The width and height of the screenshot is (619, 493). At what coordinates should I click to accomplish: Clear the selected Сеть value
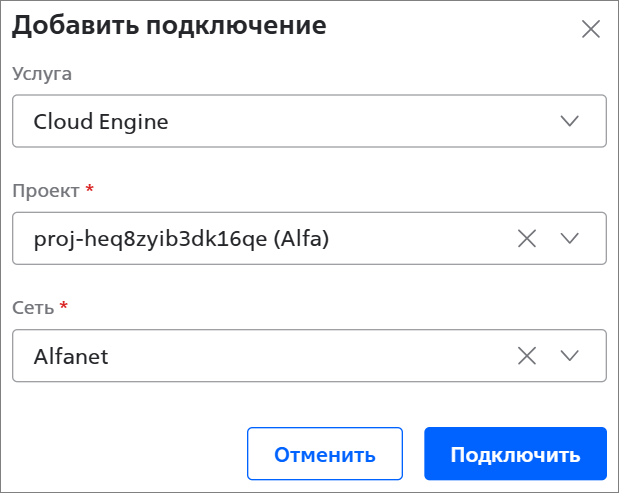tap(527, 355)
